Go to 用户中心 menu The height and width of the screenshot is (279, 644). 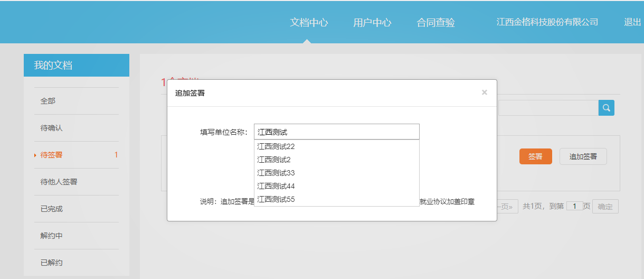click(x=372, y=22)
